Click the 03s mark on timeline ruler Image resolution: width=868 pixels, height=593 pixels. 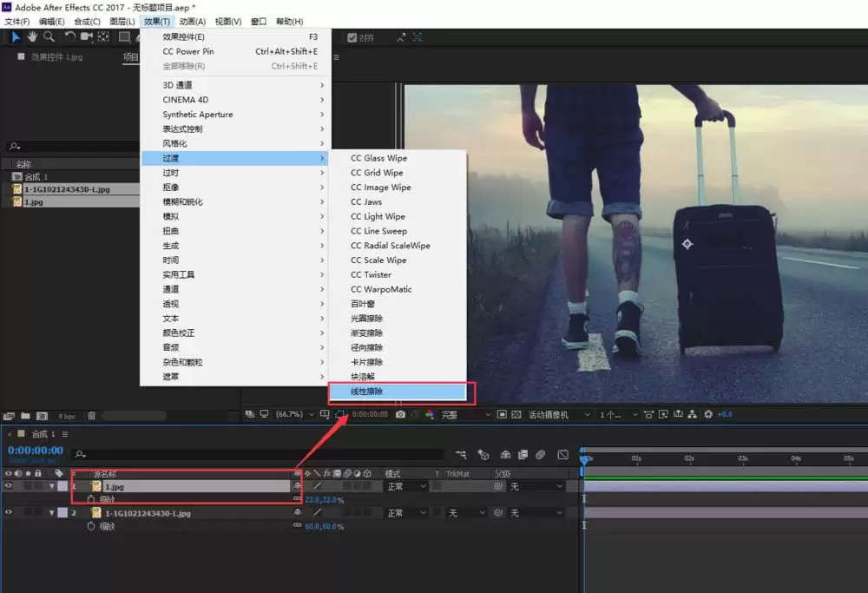[742, 458]
